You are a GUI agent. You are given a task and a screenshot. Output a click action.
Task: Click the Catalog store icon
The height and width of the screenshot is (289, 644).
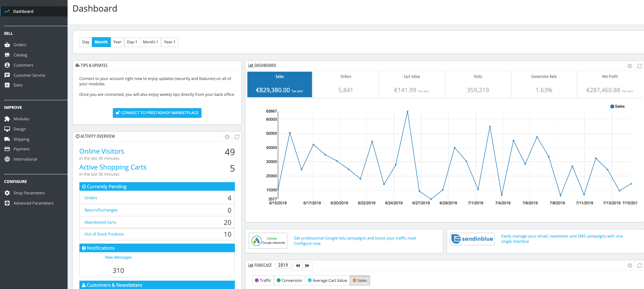(7, 55)
